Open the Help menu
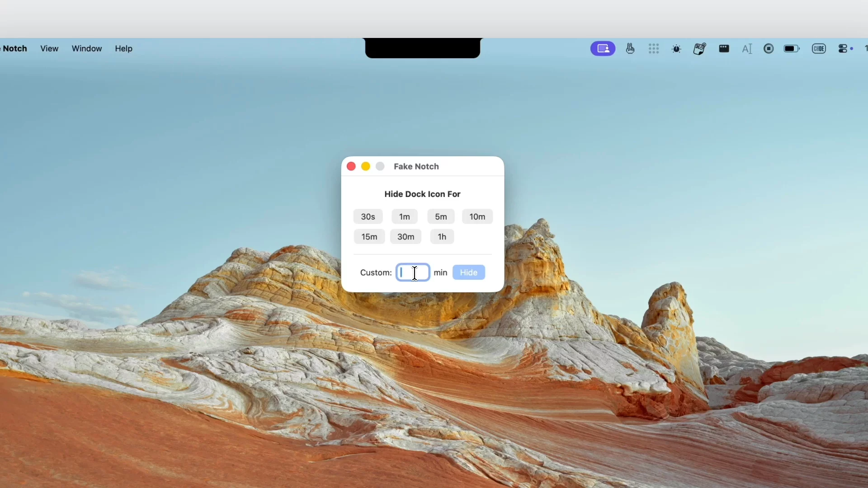This screenshot has width=868, height=488. pyautogui.click(x=124, y=48)
